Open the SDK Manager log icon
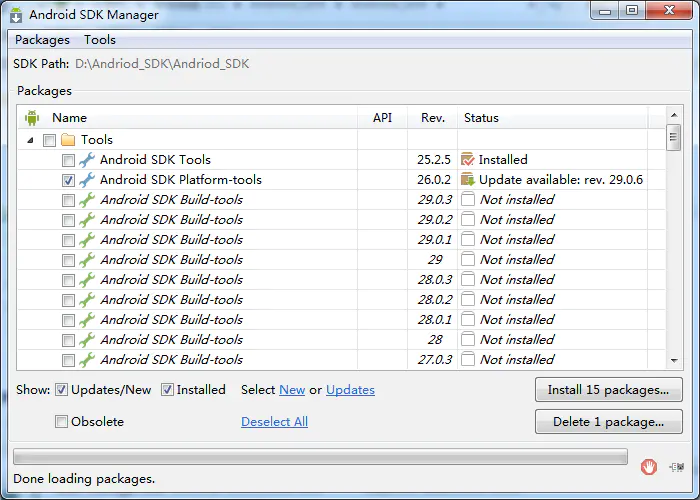This screenshot has height=500, width=700. 676,467
